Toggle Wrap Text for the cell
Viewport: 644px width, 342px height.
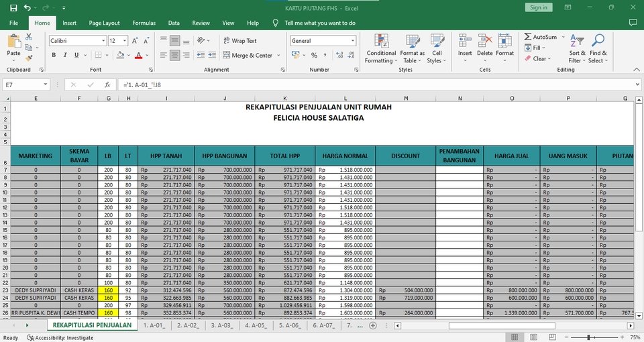(x=240, y=41)
